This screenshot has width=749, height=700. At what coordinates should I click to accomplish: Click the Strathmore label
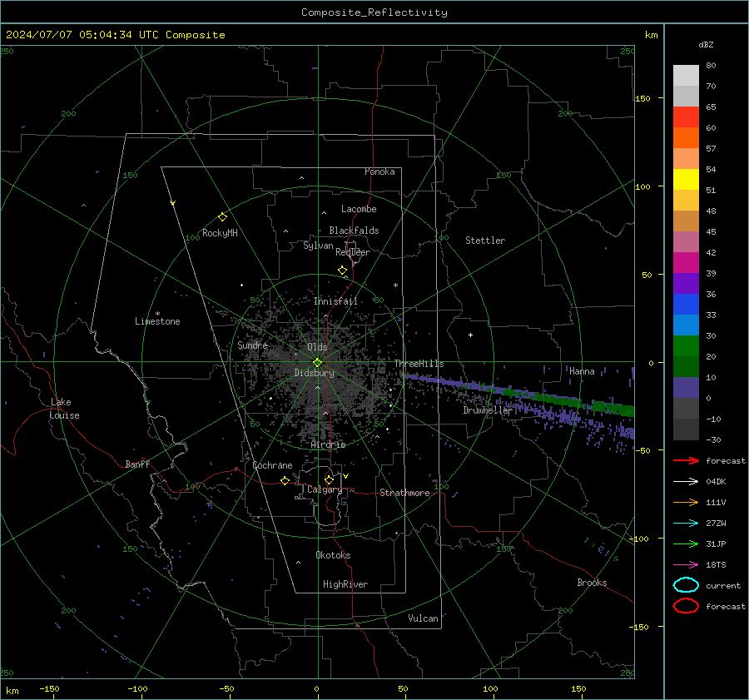[404, 493]
